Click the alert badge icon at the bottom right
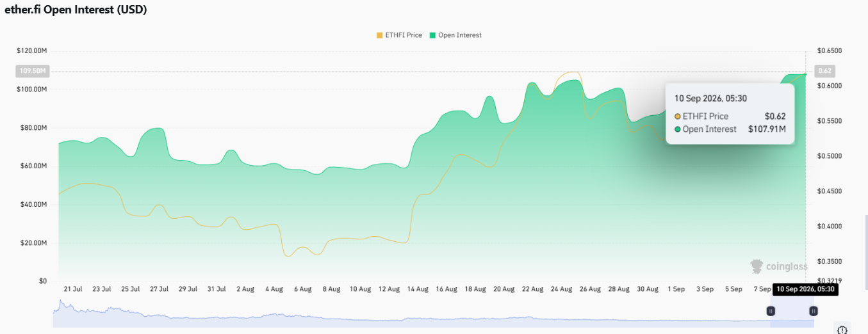The image size is (868, 334). coord(843,330)
